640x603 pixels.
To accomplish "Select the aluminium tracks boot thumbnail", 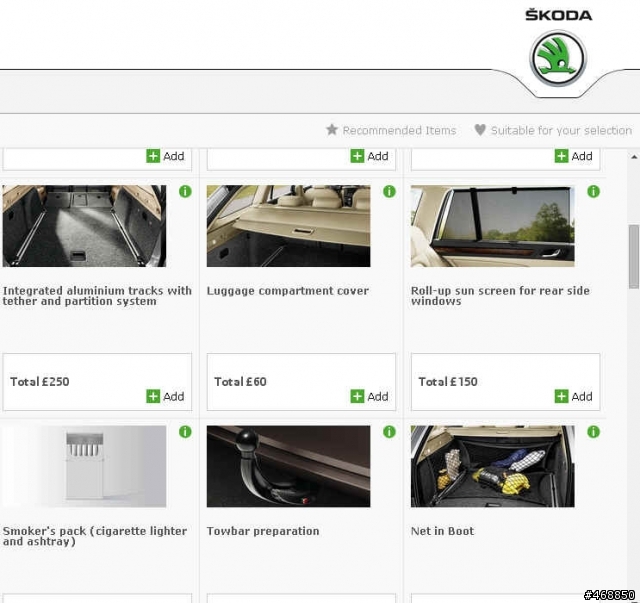I will coord(84,226).
